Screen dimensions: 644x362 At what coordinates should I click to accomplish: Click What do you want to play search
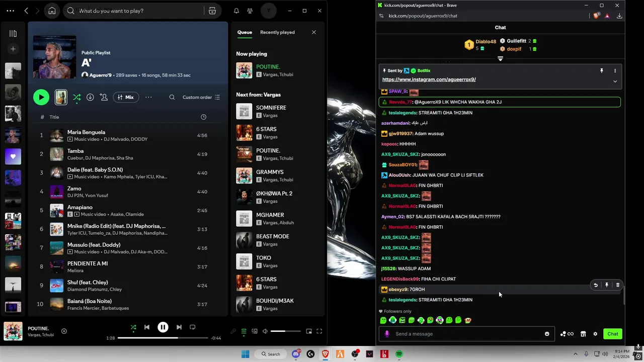pyautogui.click(x=141, y=11)
